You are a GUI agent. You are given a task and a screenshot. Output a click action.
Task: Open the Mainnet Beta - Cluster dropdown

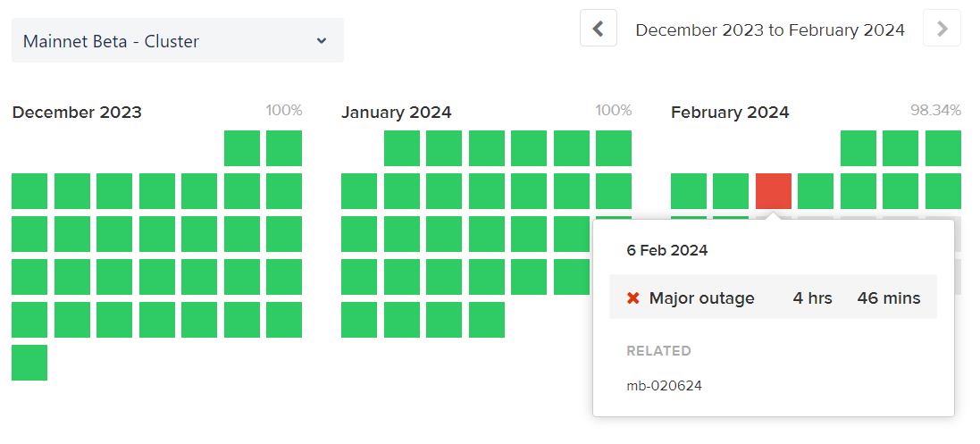178,41
